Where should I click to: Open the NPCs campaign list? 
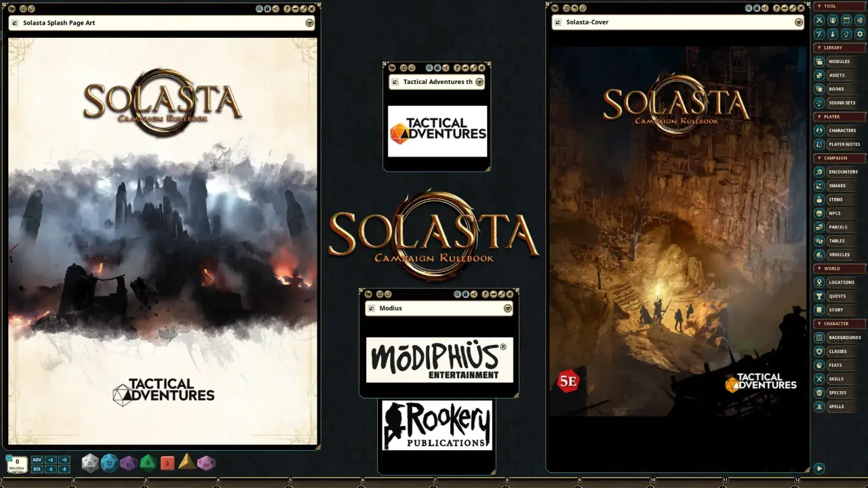(x=840, y=213)
